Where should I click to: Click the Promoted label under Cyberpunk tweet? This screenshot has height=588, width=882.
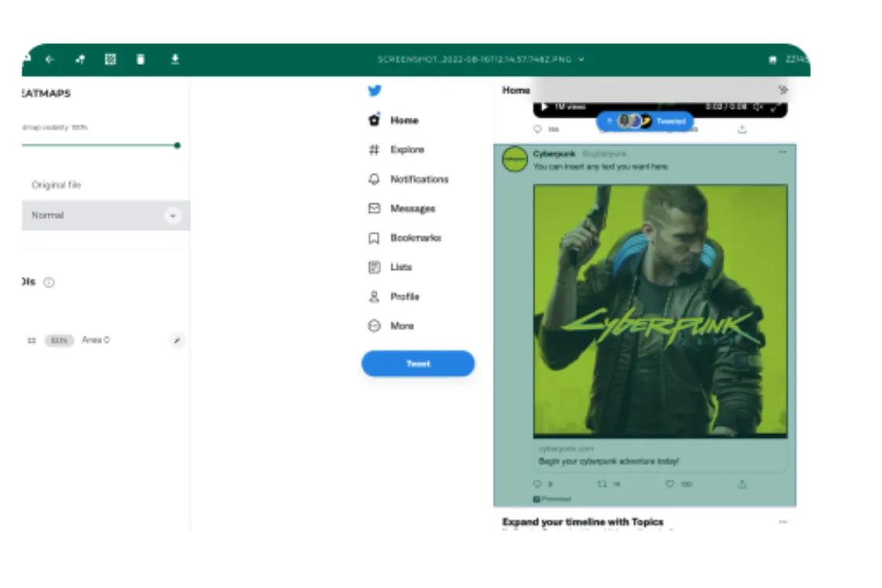pyautogui.click(x=552, y=499)
